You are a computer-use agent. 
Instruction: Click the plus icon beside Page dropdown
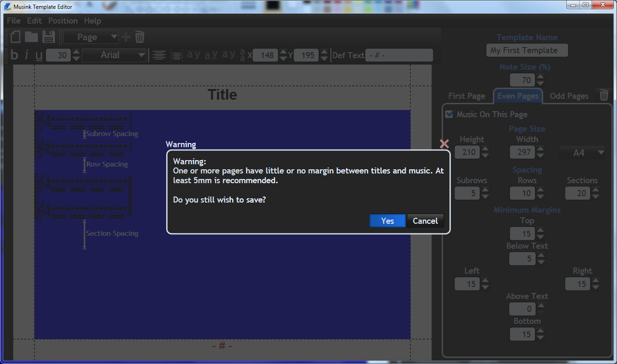(126, 37)
